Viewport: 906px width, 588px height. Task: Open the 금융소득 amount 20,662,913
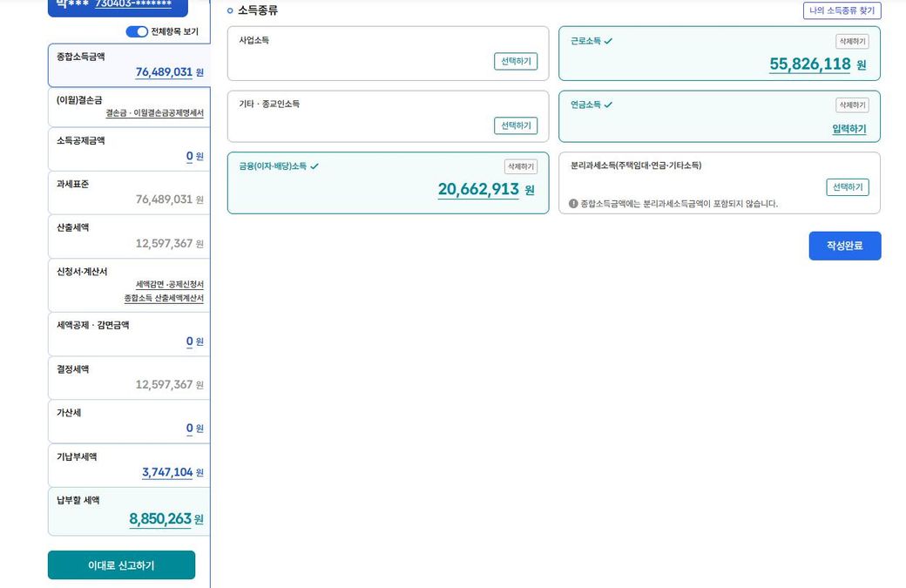click(x=477, y=189)
